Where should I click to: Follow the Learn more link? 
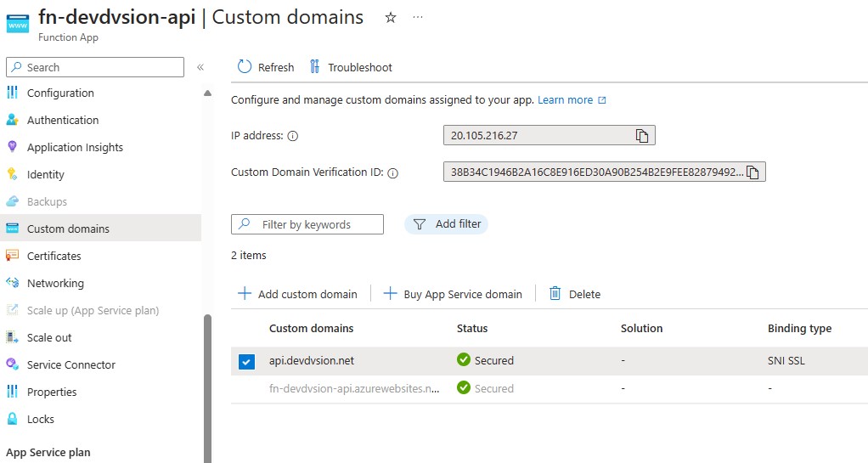click(572, 99)
